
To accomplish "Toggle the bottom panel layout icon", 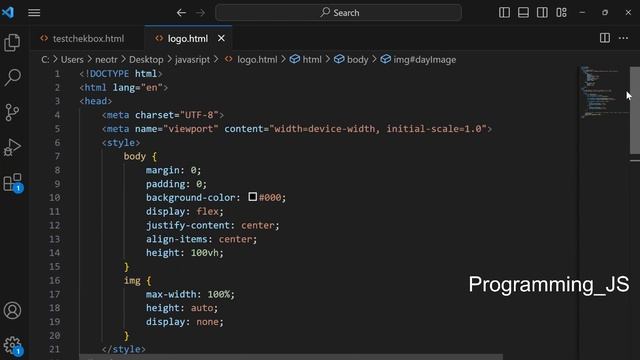I will (523, 13).
